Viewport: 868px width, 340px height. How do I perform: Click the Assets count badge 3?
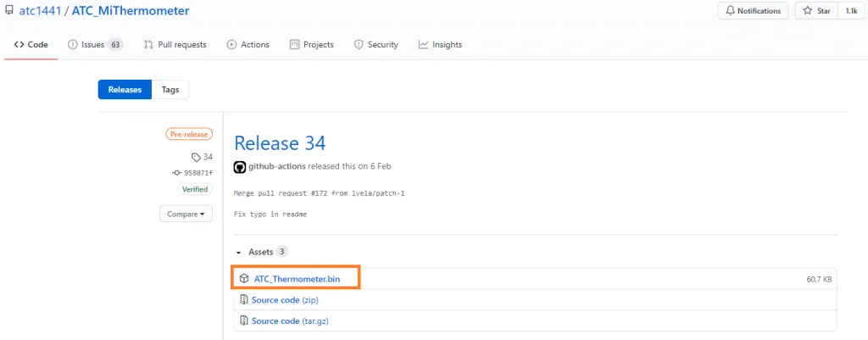click(281, 252)
